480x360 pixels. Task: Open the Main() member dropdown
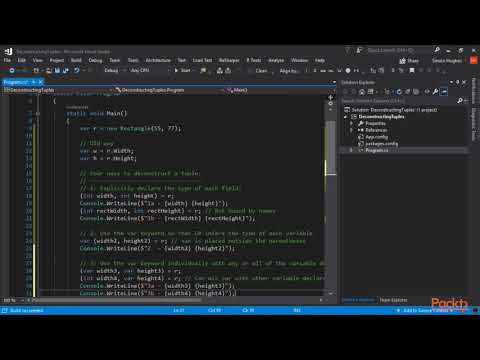click(x=281, y=90)
